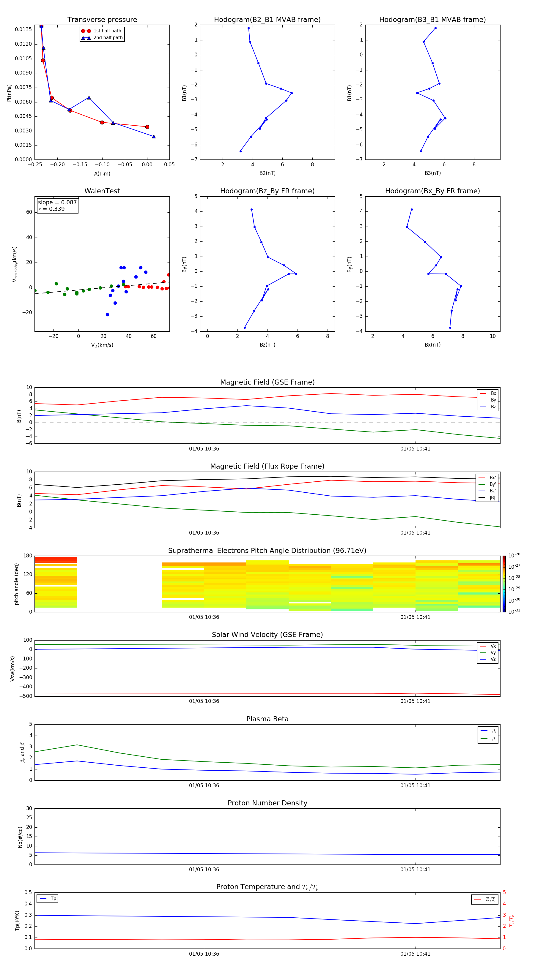Click the 'Proton Number Density' title
This screenshot has height=980, width=535.
pos(267,803)
